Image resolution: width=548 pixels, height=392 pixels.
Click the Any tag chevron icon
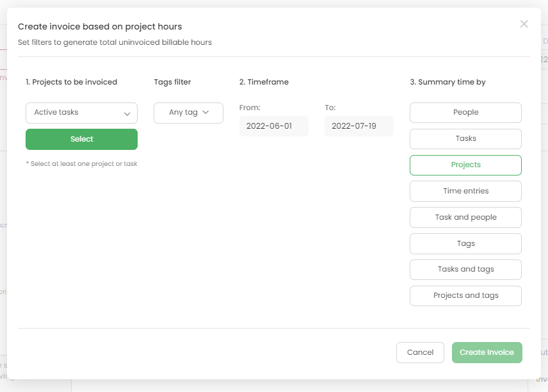(205, 113)
